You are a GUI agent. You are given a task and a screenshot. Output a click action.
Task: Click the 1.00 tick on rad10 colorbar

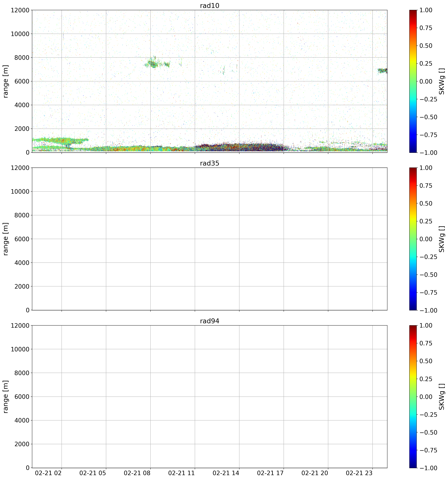(x=426, y=10)
